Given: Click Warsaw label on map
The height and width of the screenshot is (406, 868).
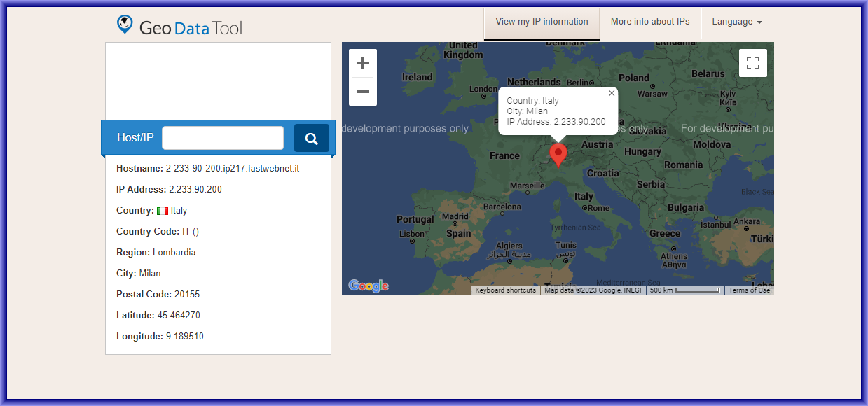Looking at the screenshot, I should coord(652,93).
